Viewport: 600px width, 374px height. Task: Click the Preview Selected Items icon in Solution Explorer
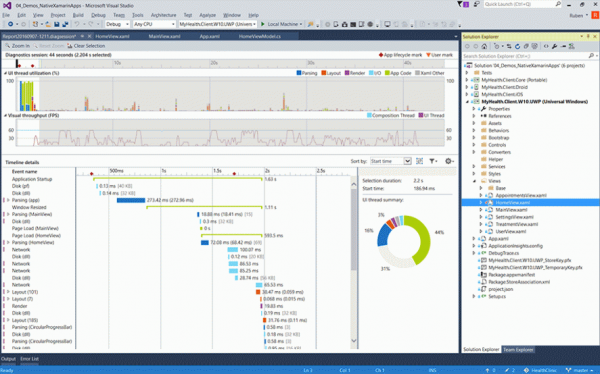563,46
